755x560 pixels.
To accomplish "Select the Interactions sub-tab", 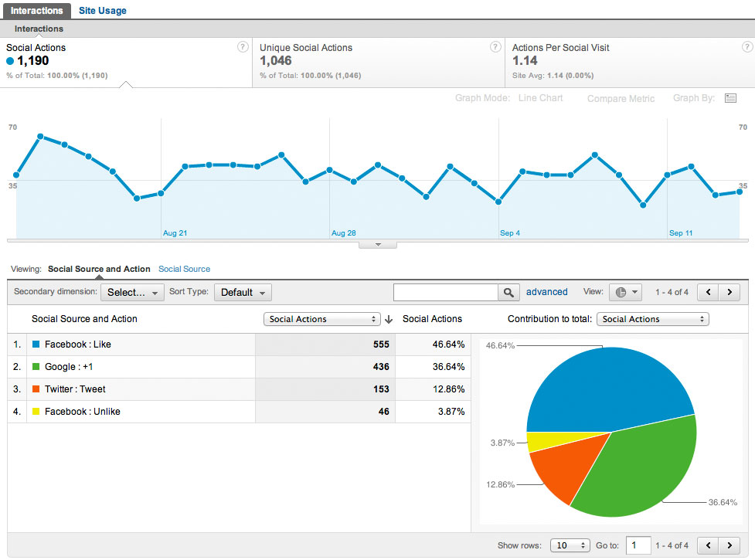I will [39, 29].
